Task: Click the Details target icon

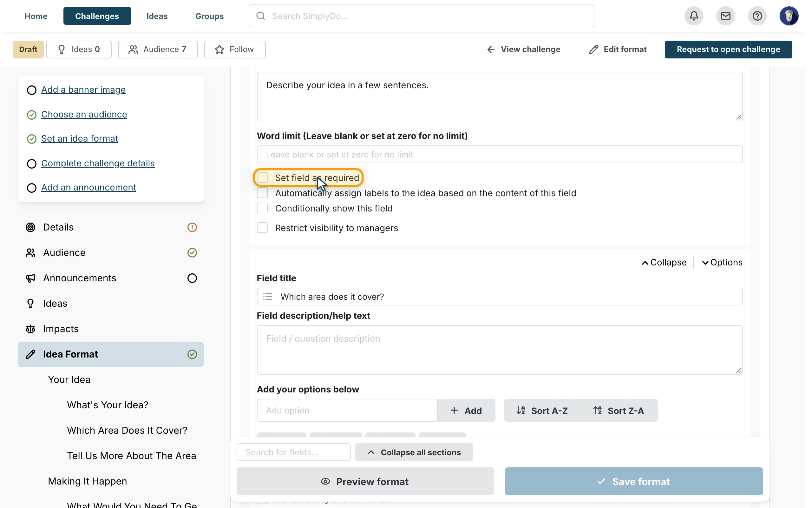Action: pyautogui.click(x=30, y=227)
